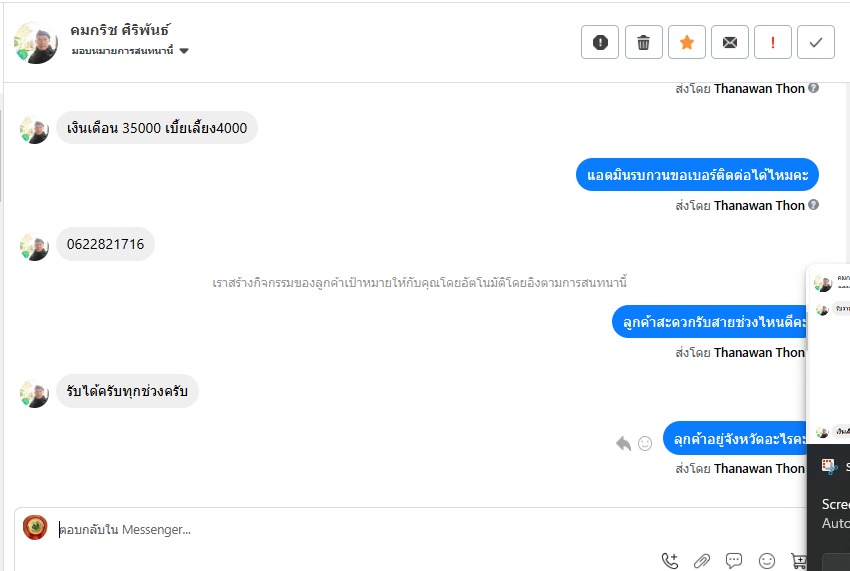Open emoji picker in reply toolbar
850x571 pixels.
click(x=767, y=561)
